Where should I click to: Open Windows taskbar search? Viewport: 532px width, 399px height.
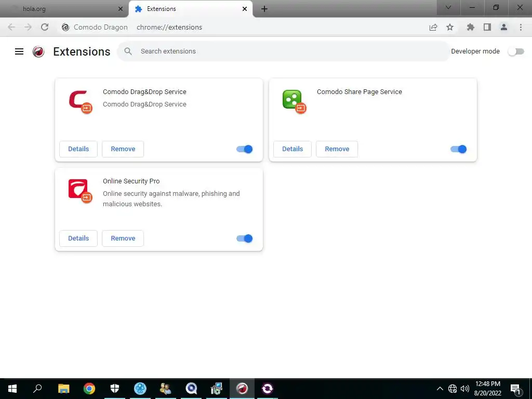pyautogui.click(x=37, y=389)
